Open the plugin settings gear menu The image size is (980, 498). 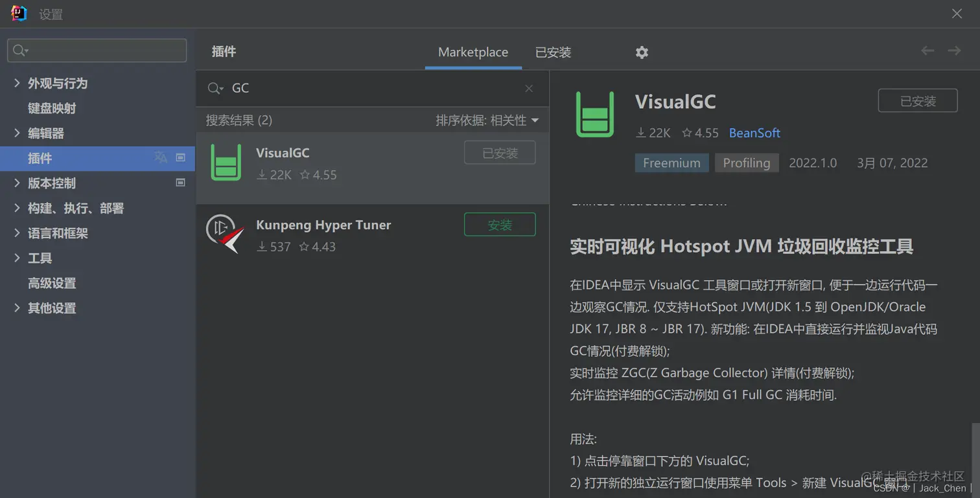tap(642, 52)
